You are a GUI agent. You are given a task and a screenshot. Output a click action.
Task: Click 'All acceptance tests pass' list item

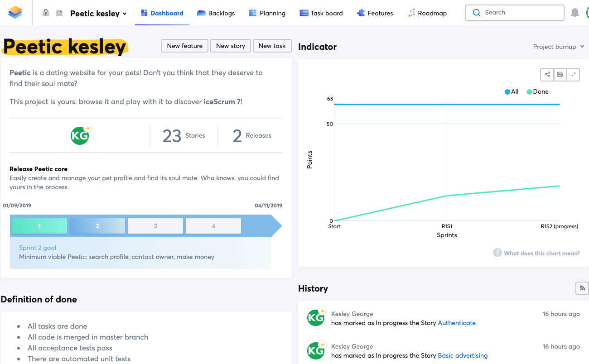point(70,348)
